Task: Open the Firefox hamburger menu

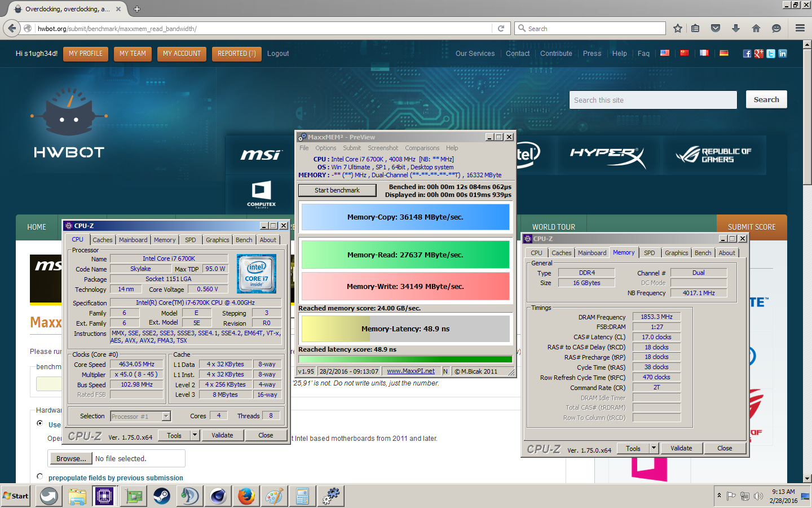Action: 800,28
